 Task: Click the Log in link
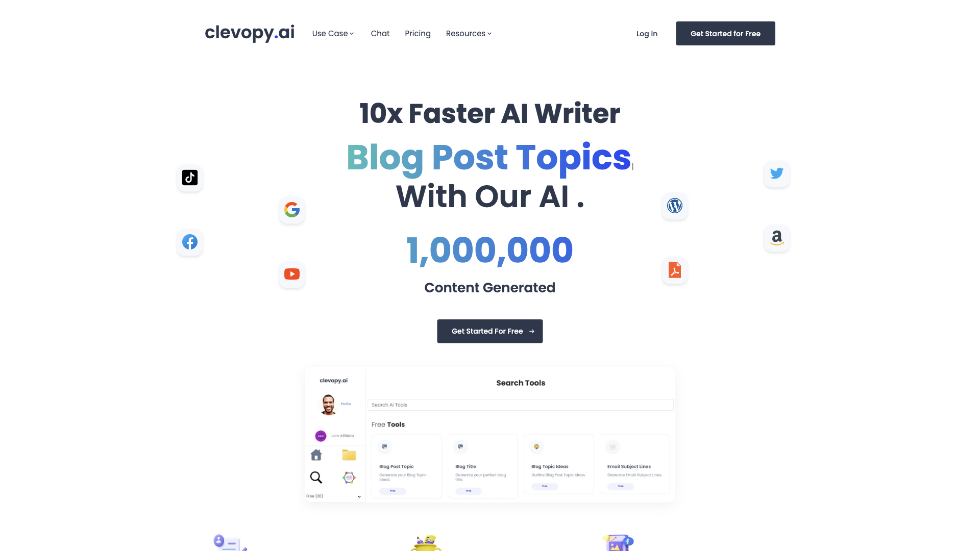pos(647,33)
